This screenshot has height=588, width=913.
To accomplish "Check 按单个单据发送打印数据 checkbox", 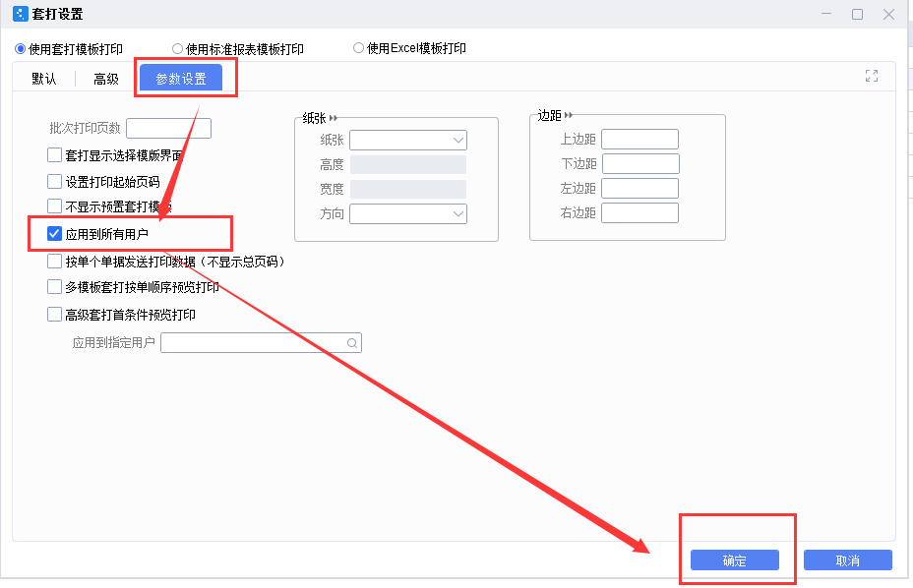I will [54, 262].
